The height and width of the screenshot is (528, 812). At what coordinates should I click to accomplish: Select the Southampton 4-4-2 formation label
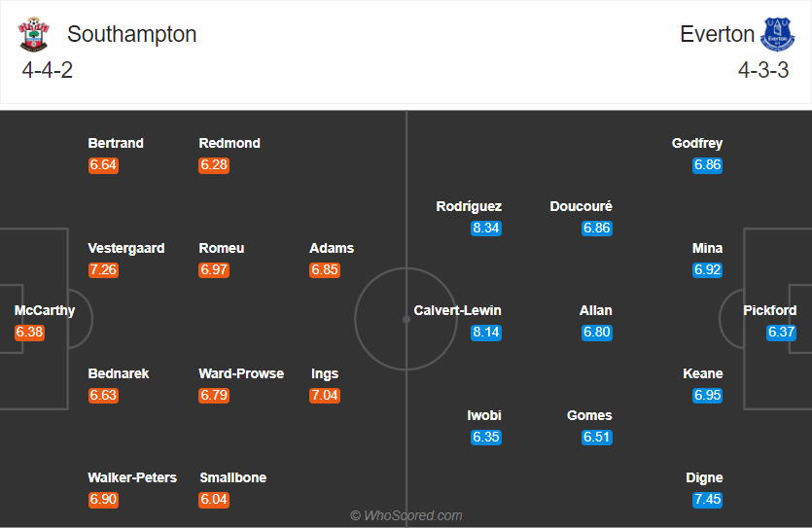[x=48, y=71]
